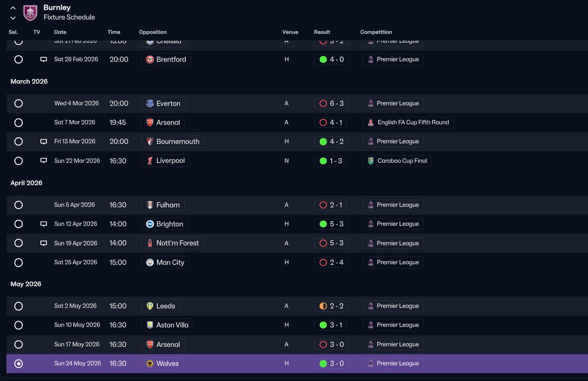
Task: Click the TV icon on the Liverpool fixture
Action: click(44, 160)
